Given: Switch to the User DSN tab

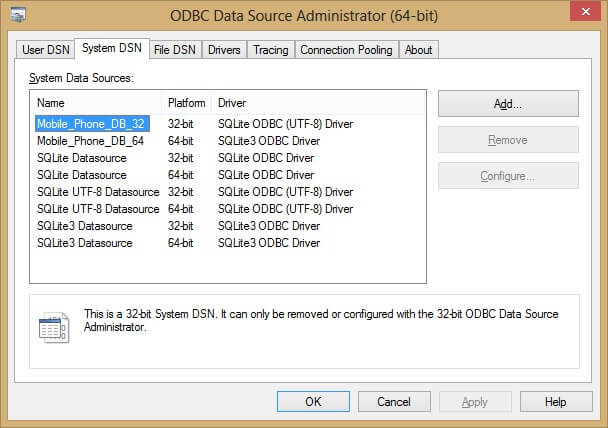Looking at the screenshot, I should pos(46,50).
